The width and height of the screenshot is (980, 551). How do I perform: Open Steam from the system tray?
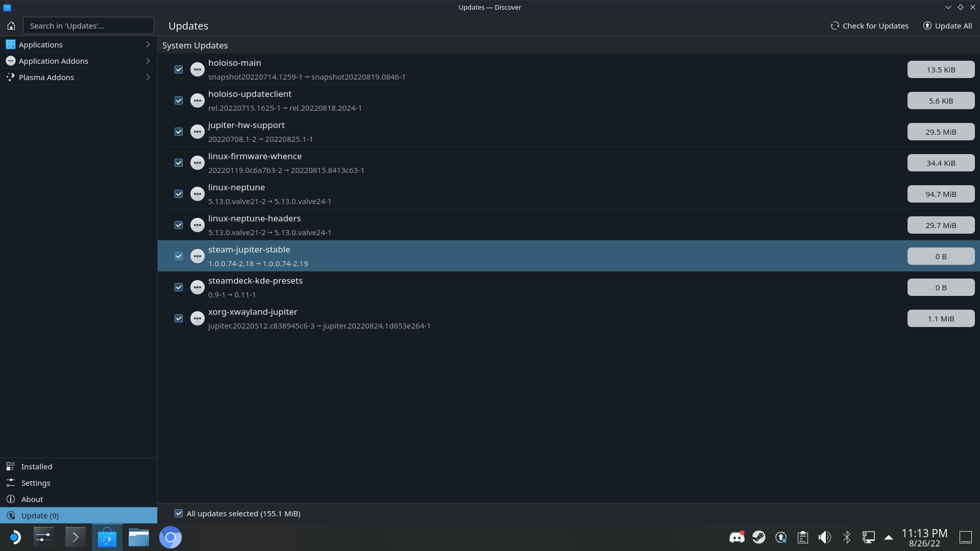click(x=758, y=537)
